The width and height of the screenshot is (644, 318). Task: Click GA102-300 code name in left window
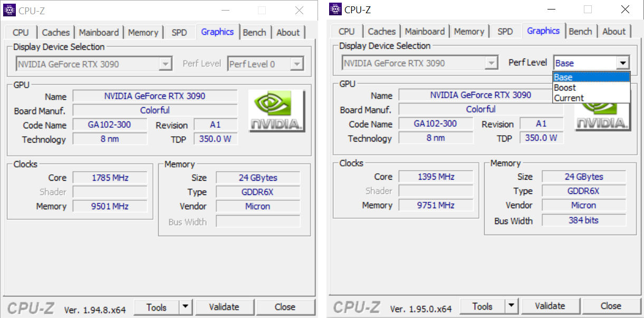[x=110, y=125]
